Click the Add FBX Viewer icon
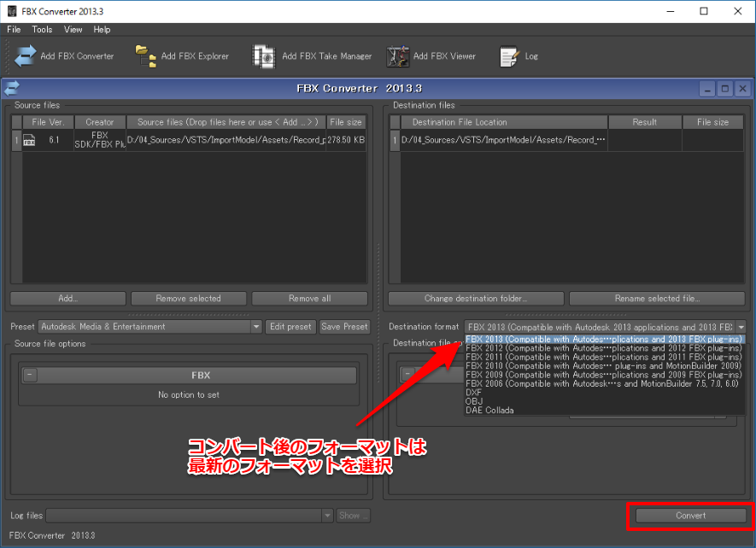 click(398, 56)
